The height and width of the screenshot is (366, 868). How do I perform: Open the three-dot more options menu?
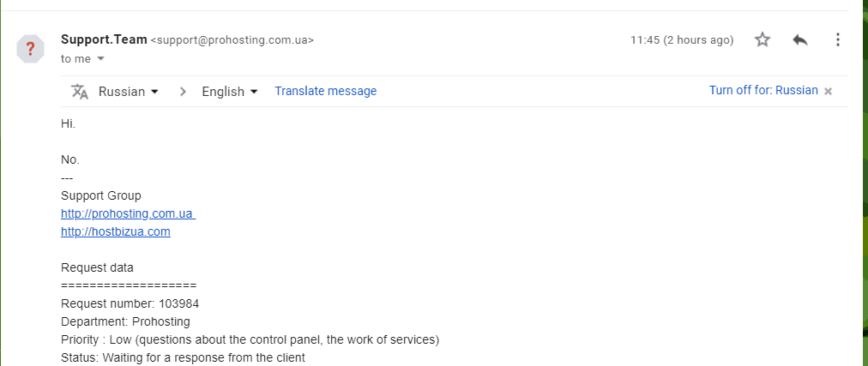838,39
